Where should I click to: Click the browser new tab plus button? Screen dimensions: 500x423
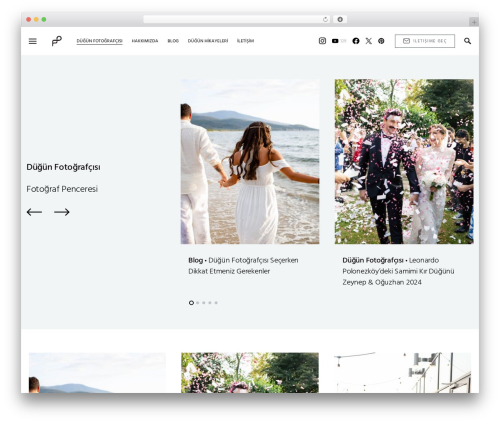474,22
